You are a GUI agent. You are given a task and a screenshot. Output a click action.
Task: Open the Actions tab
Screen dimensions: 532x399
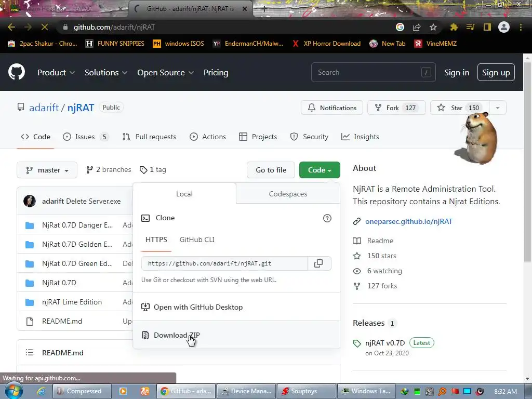tap(208, 137)
